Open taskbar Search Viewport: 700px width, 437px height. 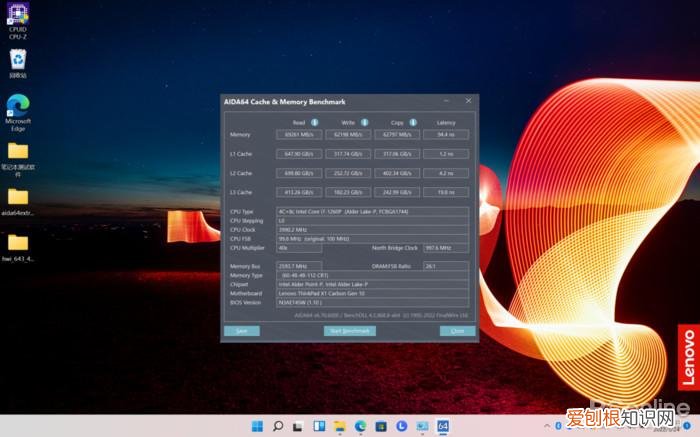tap(278, 426)
